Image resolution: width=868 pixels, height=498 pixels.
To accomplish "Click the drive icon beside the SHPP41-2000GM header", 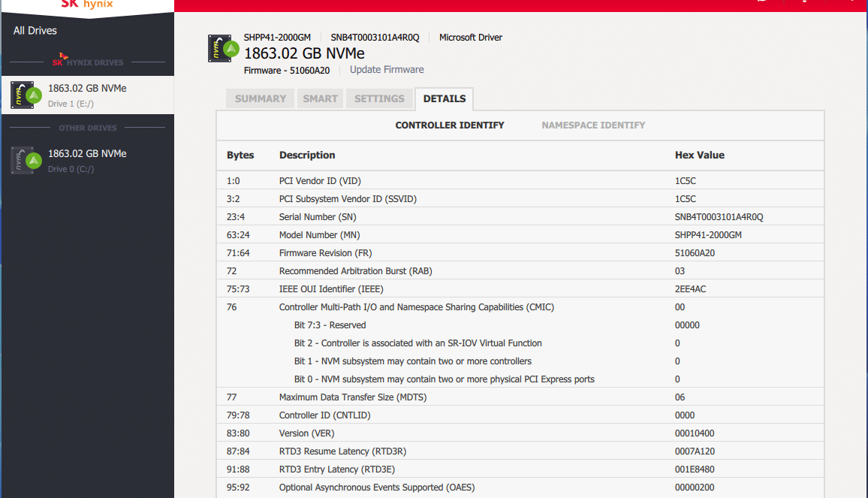I will pyautogui.click(x=223, y=49).
